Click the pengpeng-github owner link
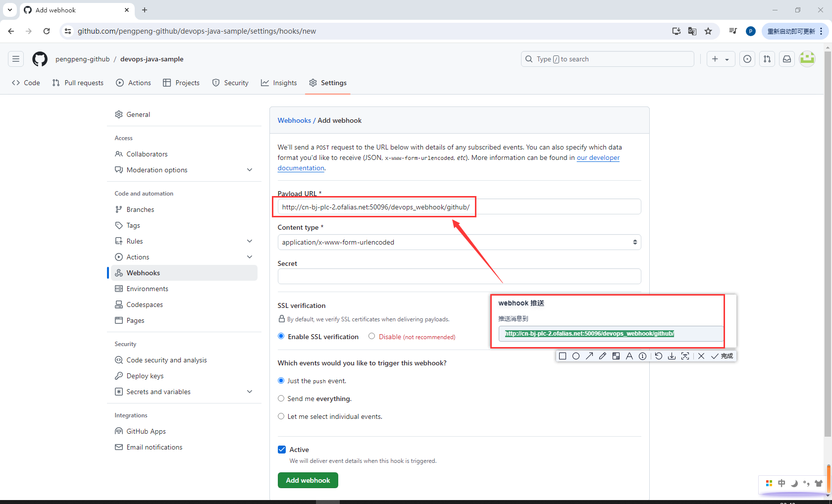 tap(83, 59)
